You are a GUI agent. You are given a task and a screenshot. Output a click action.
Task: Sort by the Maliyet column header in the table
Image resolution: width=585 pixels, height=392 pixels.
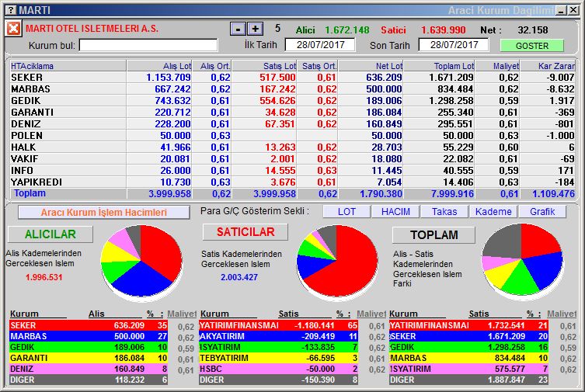(497, 66)
